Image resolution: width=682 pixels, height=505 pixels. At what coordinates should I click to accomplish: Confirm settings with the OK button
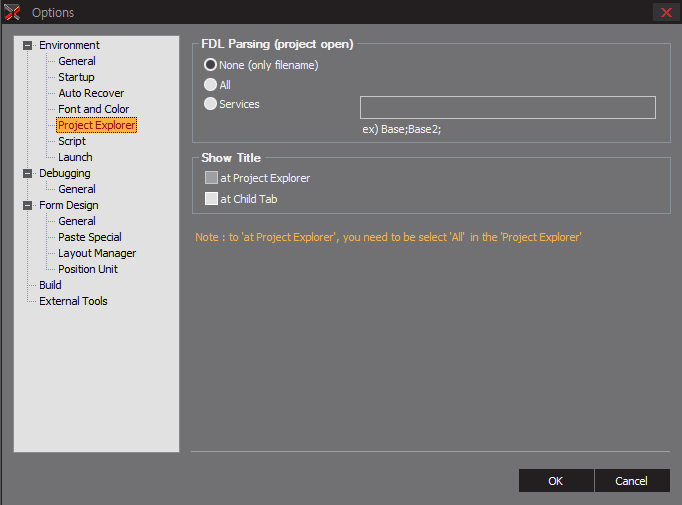click(x=556, y=481)
